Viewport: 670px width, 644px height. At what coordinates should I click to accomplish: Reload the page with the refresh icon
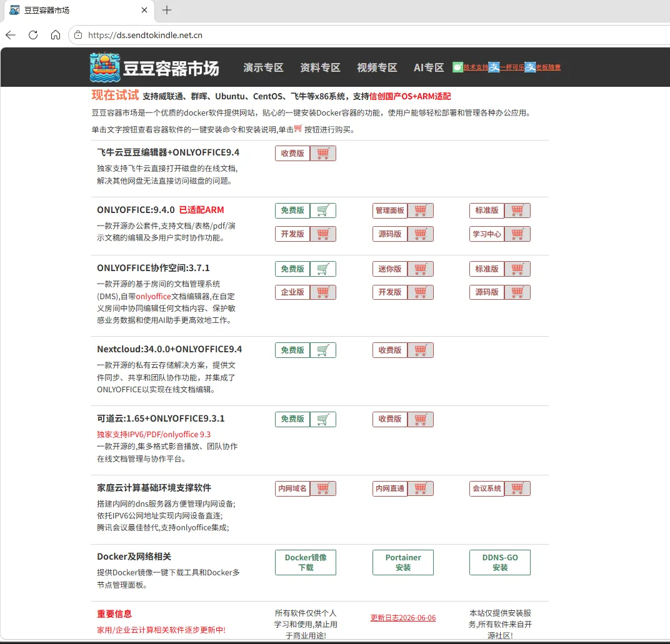tap(33, 35)
